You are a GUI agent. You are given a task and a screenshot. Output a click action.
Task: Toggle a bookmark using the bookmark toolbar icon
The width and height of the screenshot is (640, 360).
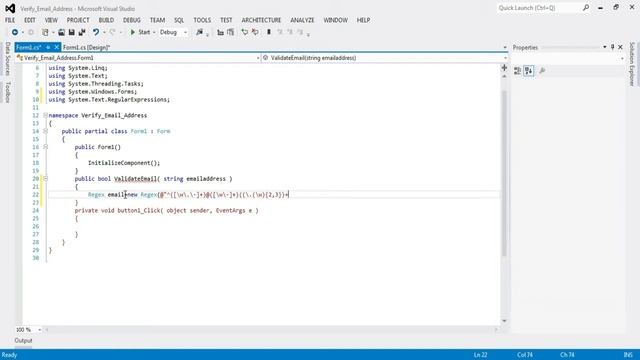coord(269,32)
